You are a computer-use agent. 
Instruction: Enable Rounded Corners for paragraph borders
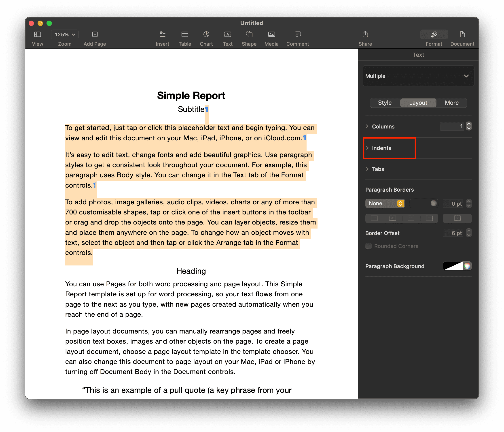tap(368, 246)
